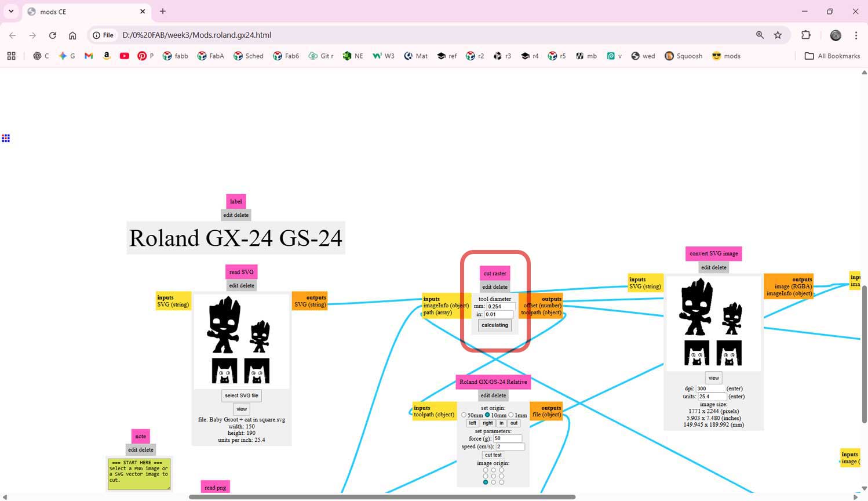868x501 pixels.
Task: Open the 'fabb' bookmark
Action: 176,56
